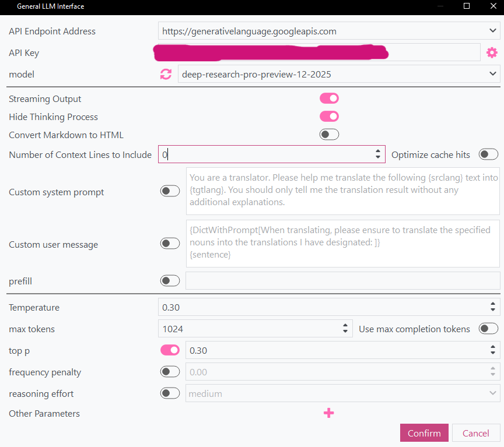
Task: Increase Temperature value arrow
Action: pos(493,304)
